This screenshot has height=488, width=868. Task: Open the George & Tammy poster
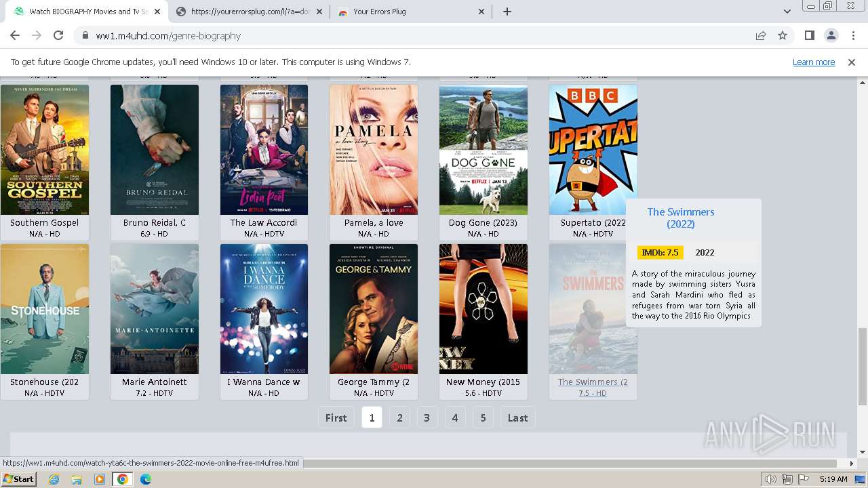pos(374,309)
